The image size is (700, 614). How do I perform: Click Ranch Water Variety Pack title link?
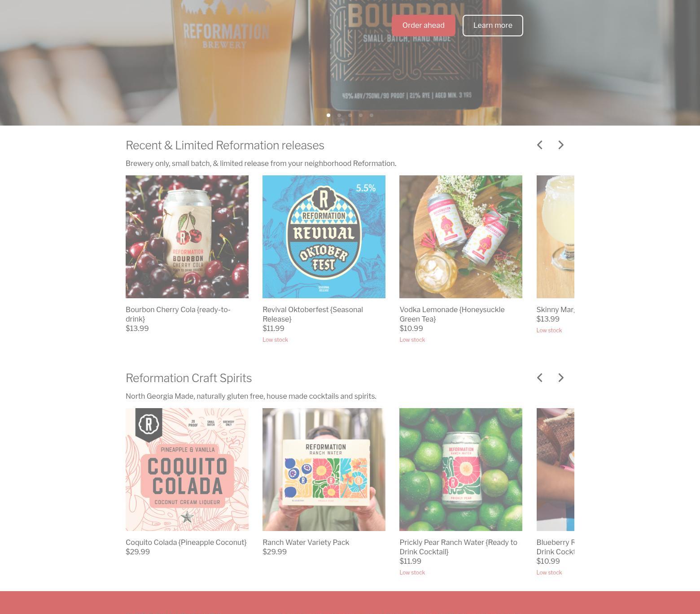tap(306, 542)
